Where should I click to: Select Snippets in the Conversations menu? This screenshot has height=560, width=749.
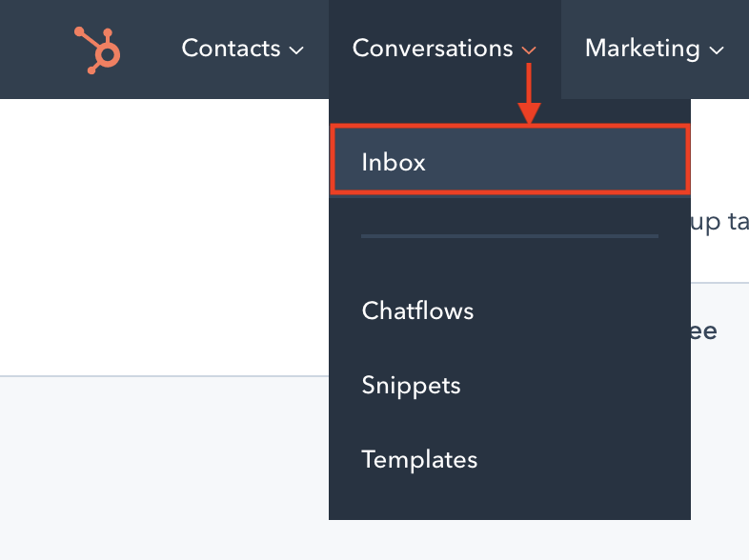click(411, 386)
